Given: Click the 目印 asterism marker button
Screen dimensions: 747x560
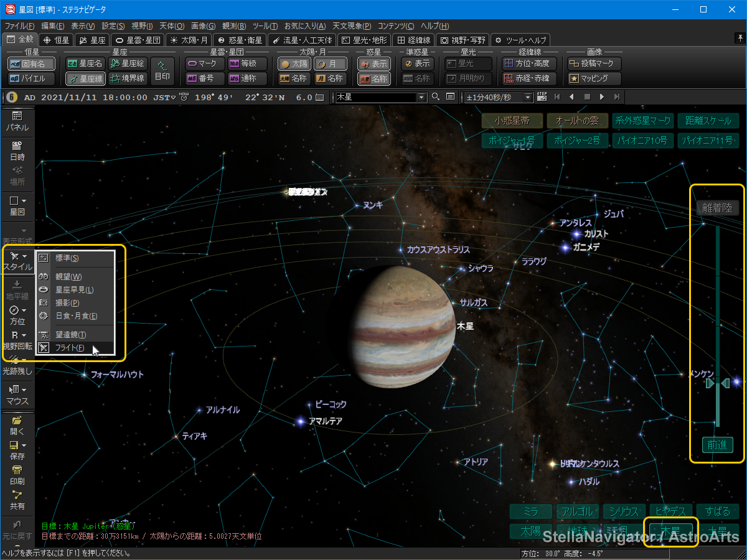Looking at the screenshot, I should pyautogui.click(x=162, y=71).
